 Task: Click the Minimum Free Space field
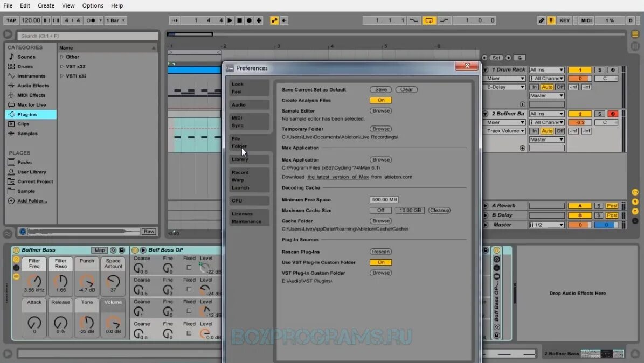(384, 200)
